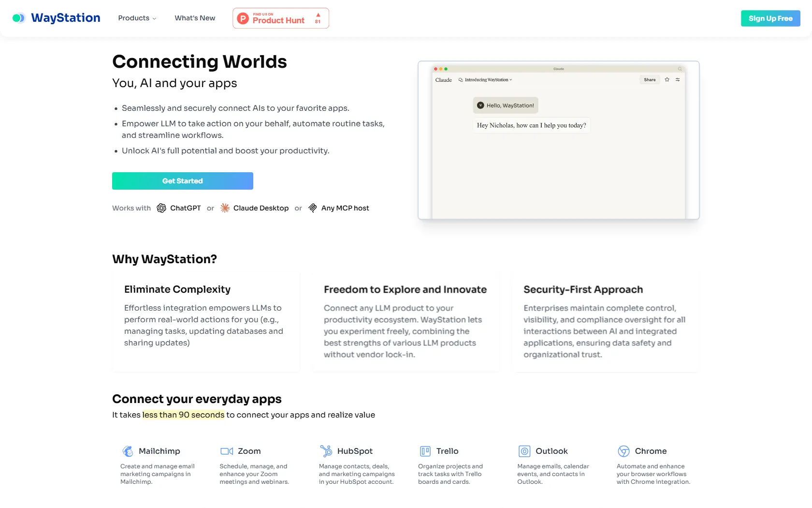Expand the Products dropdown menu
This screenshot has width=812, height=508.
point(137,18)
